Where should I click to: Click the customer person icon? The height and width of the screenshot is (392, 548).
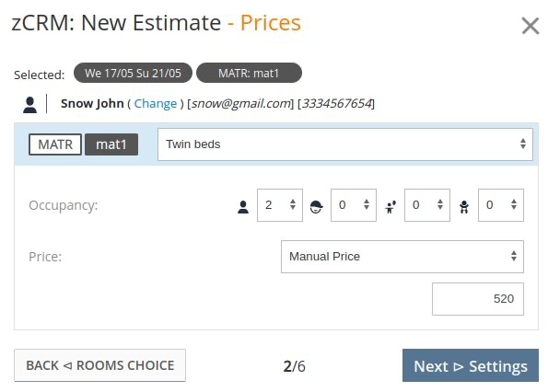29,105
